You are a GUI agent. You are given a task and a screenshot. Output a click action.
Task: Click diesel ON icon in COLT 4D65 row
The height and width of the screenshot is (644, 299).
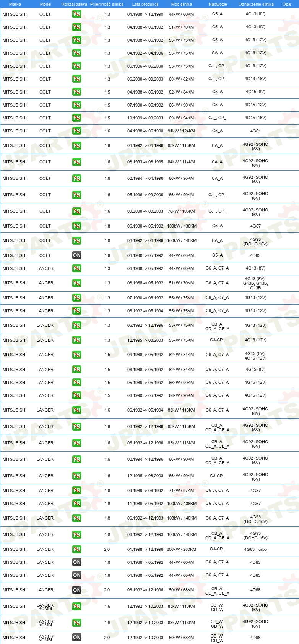click(x=76, y=255)
